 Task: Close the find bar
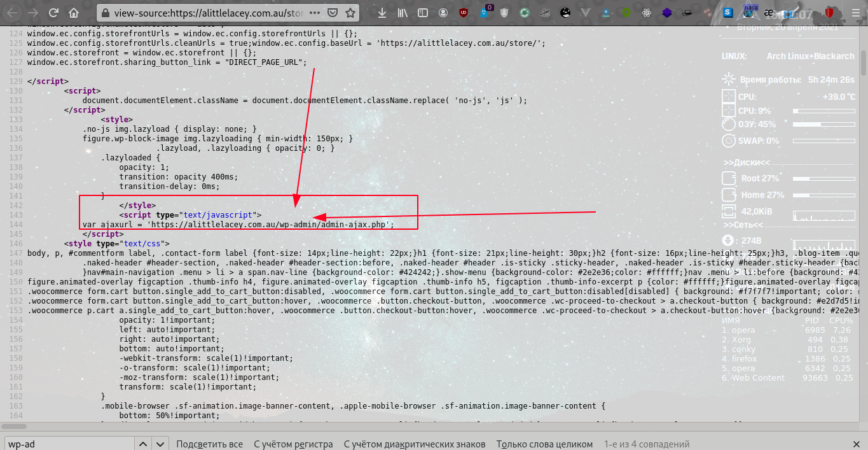(856, 444)
